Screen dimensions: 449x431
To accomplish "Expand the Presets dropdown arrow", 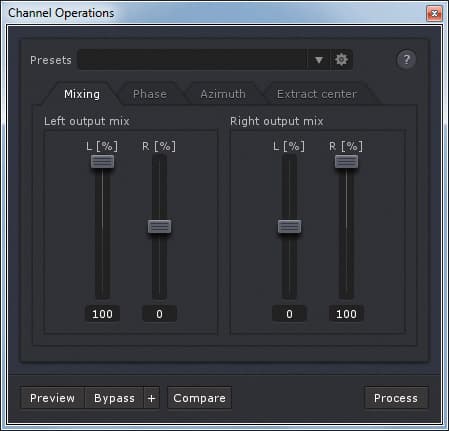I will 319,60.
